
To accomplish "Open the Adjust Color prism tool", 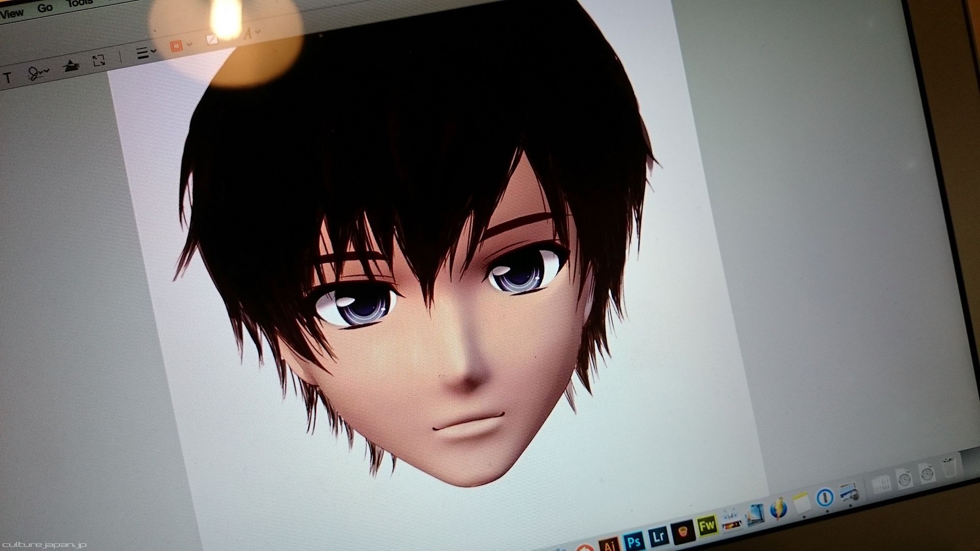I will point(71,66).
